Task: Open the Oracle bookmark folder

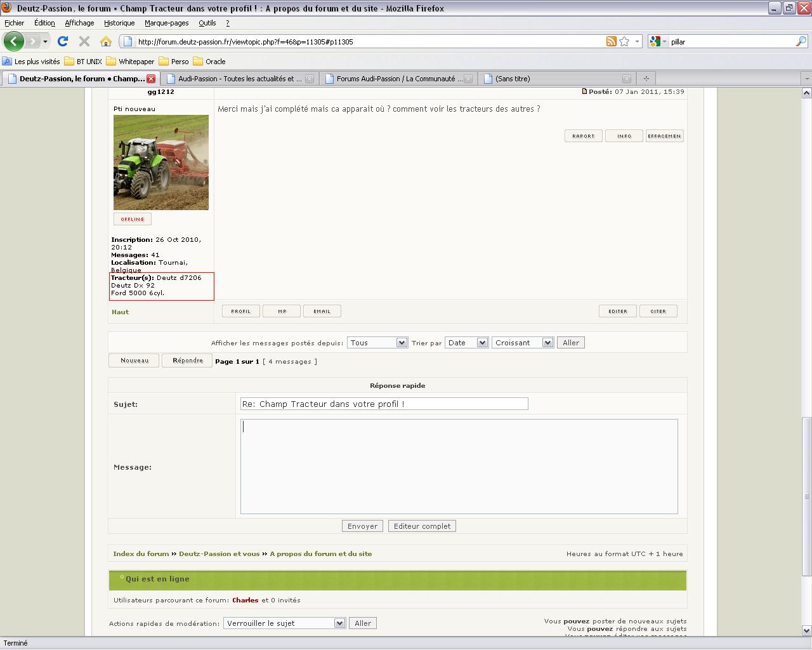Action: 209,62
